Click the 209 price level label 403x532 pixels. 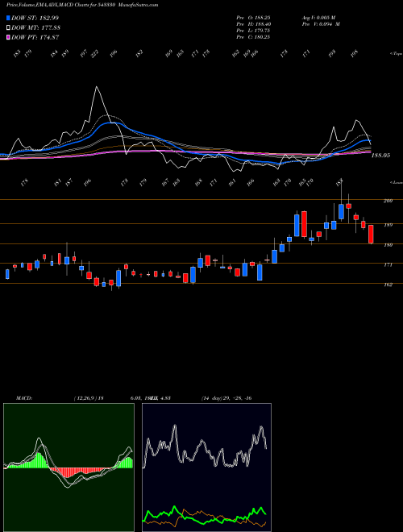pyautogui.click(x=388, y=201)
